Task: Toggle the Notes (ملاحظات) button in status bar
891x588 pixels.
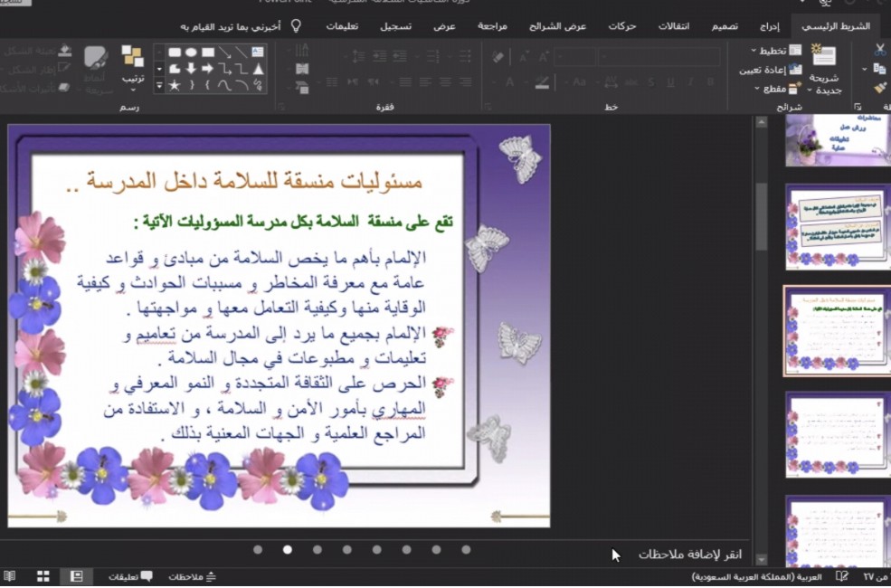Action: click(x=192, y=576)
